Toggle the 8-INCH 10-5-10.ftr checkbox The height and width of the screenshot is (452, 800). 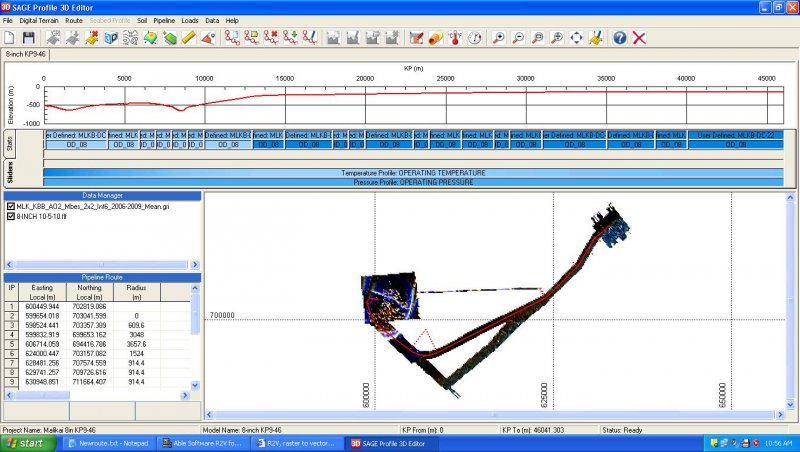[x=11, y=216]
